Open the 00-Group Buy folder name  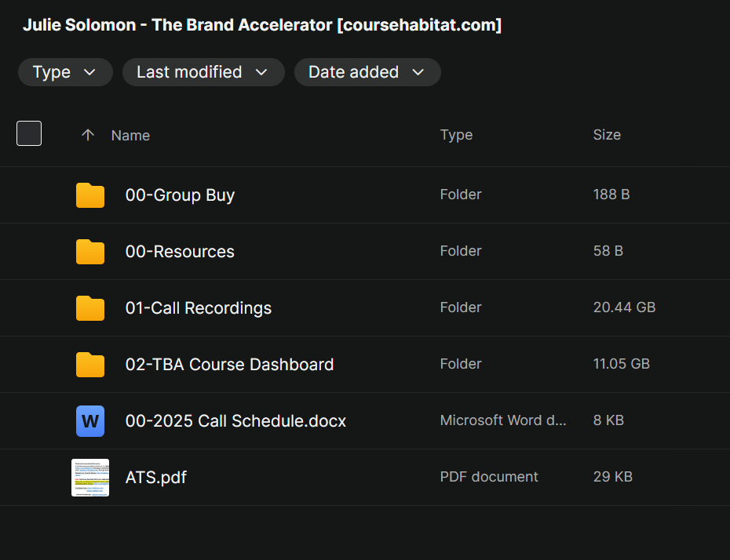pyautogui.click(x=180, y=195)
